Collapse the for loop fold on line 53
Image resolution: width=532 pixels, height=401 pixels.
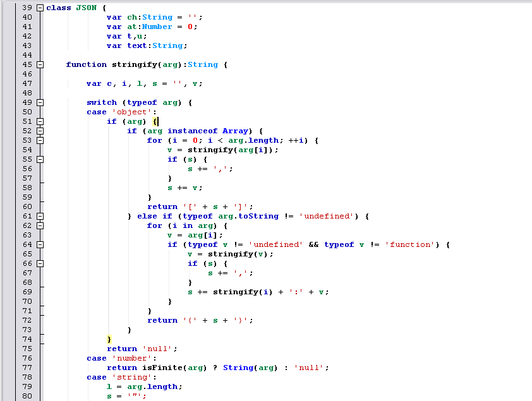40,141
